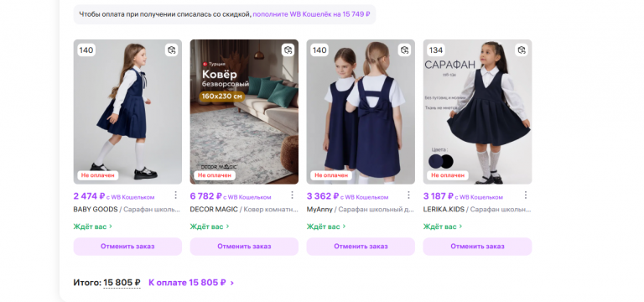Screen dimensions: 644x302
Task: Expand 'Ждёт вас' status under BABY GOODS
Action: [93, 226]
